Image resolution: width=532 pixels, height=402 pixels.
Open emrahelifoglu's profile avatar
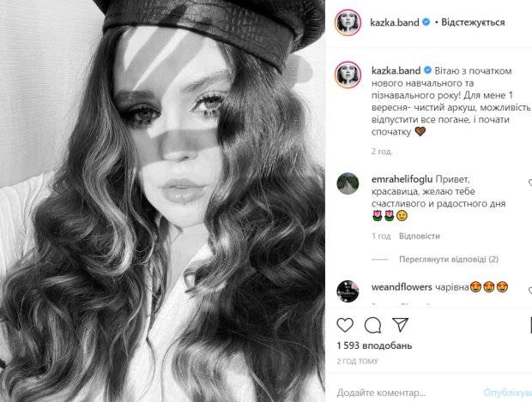(348, 183)
